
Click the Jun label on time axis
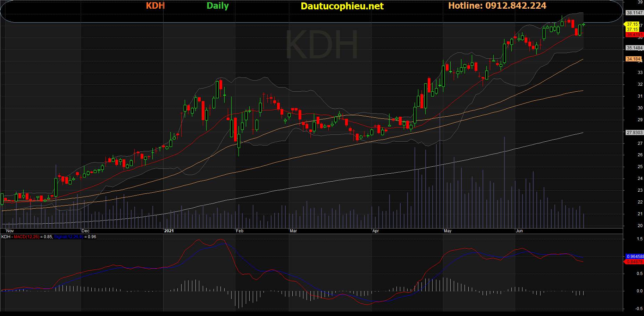pyautogui.click(x=519, y=231)
